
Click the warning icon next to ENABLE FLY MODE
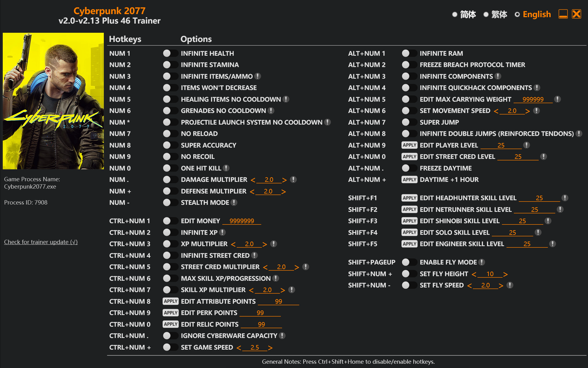click(482, 262)
